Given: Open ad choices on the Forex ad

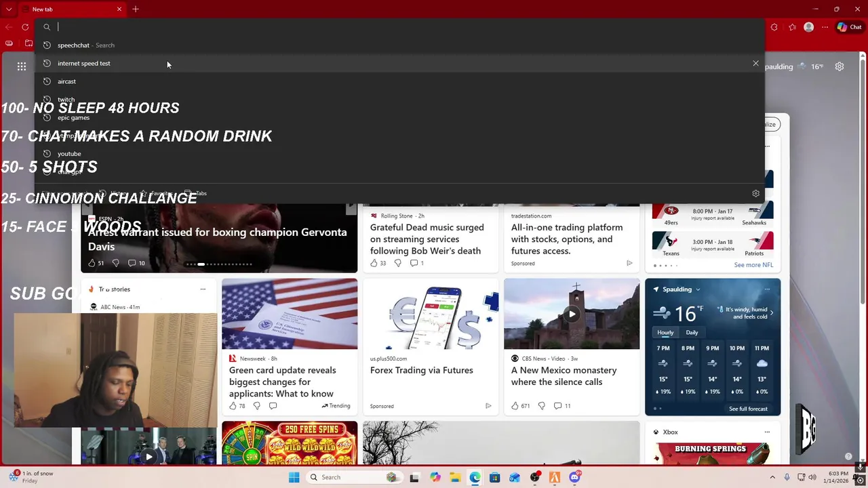Looking at the screenshot, I should [488, 406].
